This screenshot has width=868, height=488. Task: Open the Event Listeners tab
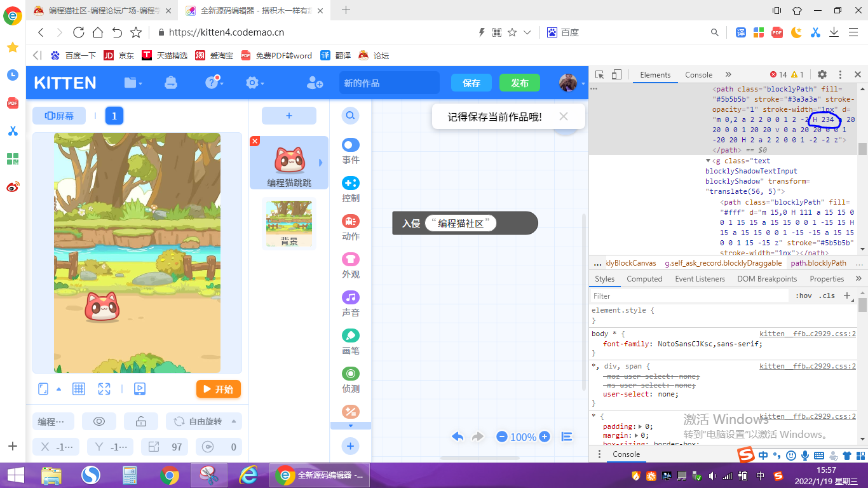point(700,278)
